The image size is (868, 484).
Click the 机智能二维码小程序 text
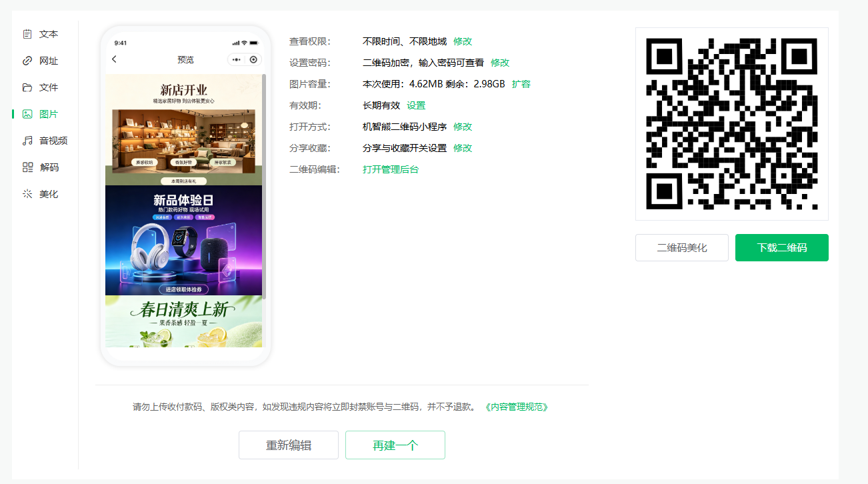coord(405,127)
